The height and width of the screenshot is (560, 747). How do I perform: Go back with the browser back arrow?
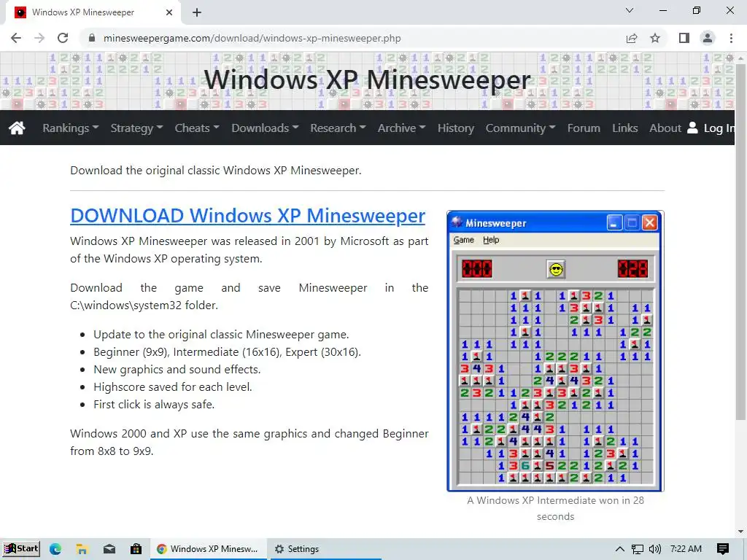point(16,38)
